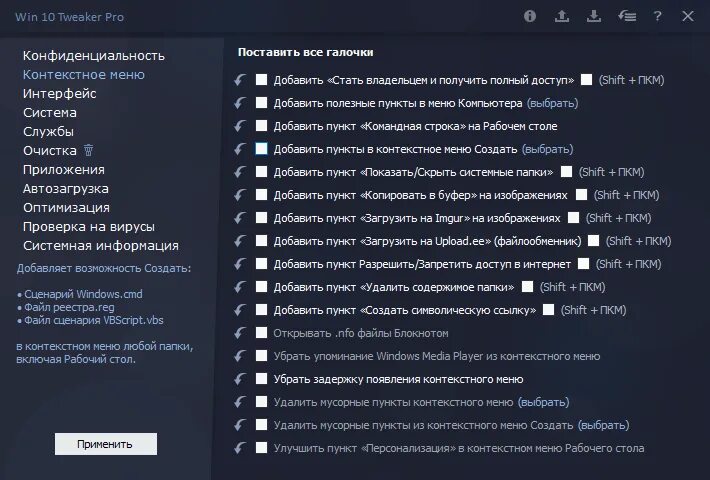Check «Показать/Скрыть системные папки» main checkbox
Viewport: 710px width, 480px height.
coord(261,172)
